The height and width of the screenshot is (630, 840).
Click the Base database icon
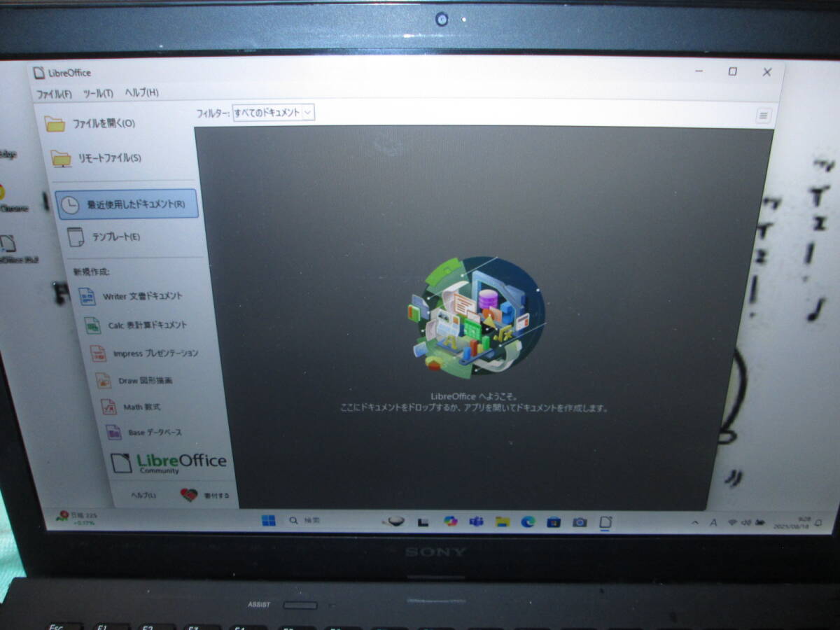[x=113, y=433]
